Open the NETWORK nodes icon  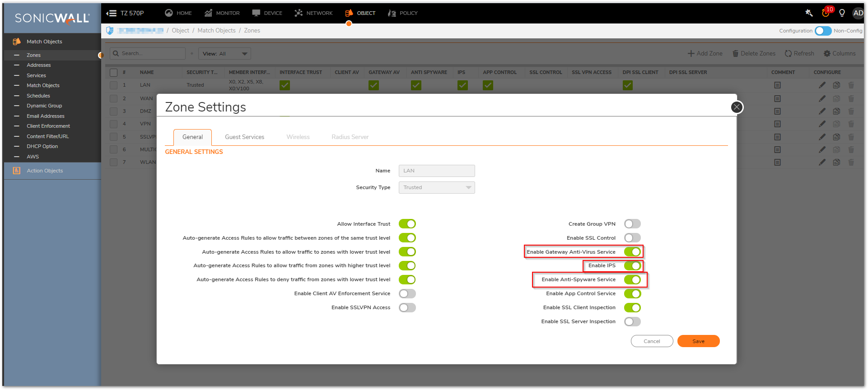coord(299,13)
